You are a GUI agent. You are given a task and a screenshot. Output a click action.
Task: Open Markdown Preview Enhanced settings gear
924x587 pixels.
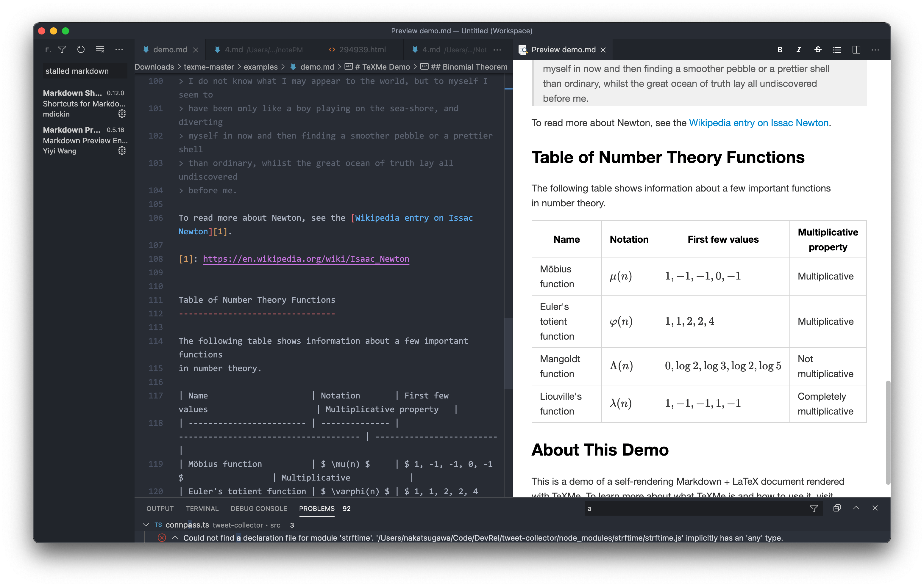[122, 151]
